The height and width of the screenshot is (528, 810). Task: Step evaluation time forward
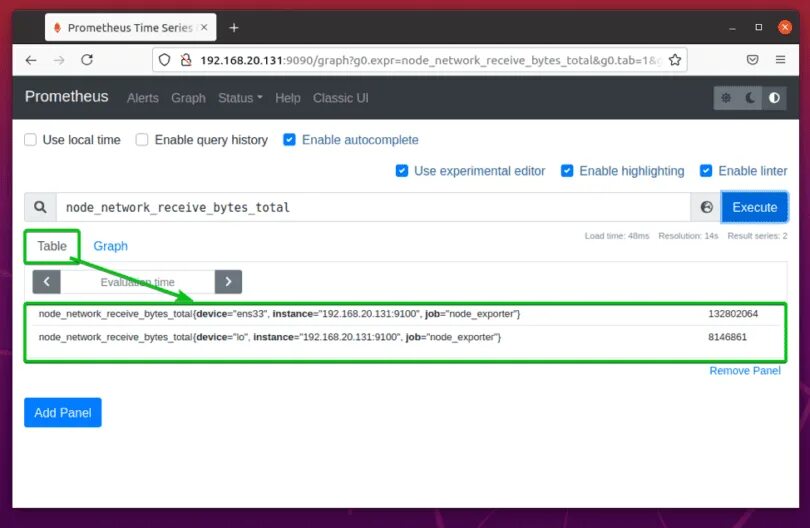(228, 282)
